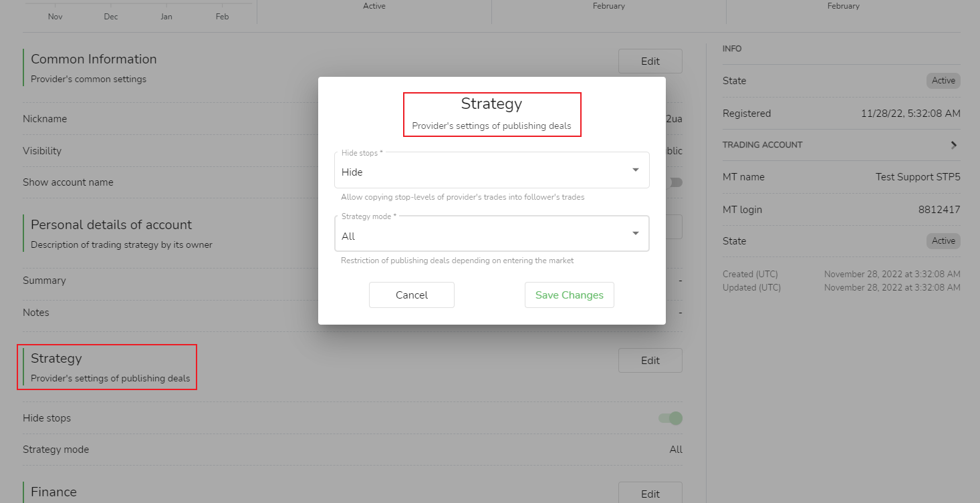Click the Trading Account chevron arrow
The height and width of the screenshot is (503, 980).
point(954,145)
